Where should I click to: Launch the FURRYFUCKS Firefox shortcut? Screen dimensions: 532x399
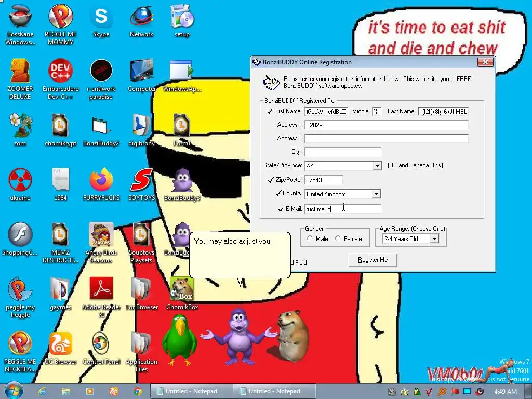pos(101,184)
